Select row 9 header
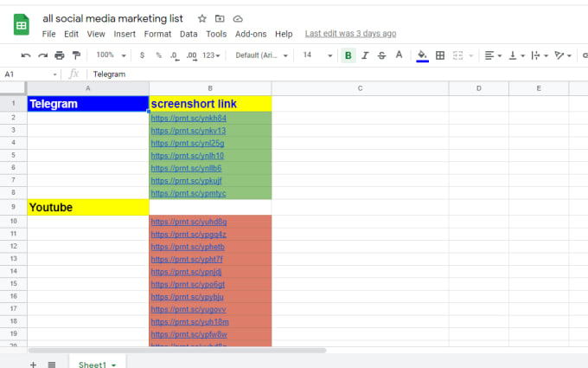 coord(14,207)
